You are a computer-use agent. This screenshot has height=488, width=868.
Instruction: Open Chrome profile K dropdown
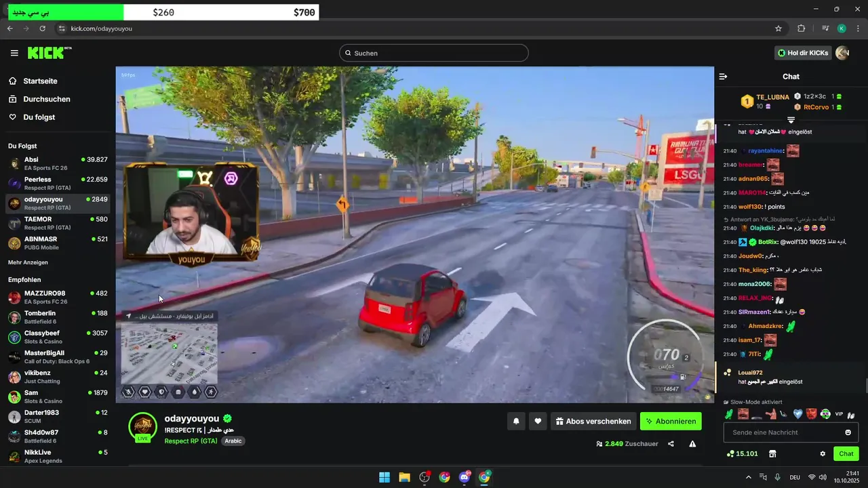click(x=842, y=28)
